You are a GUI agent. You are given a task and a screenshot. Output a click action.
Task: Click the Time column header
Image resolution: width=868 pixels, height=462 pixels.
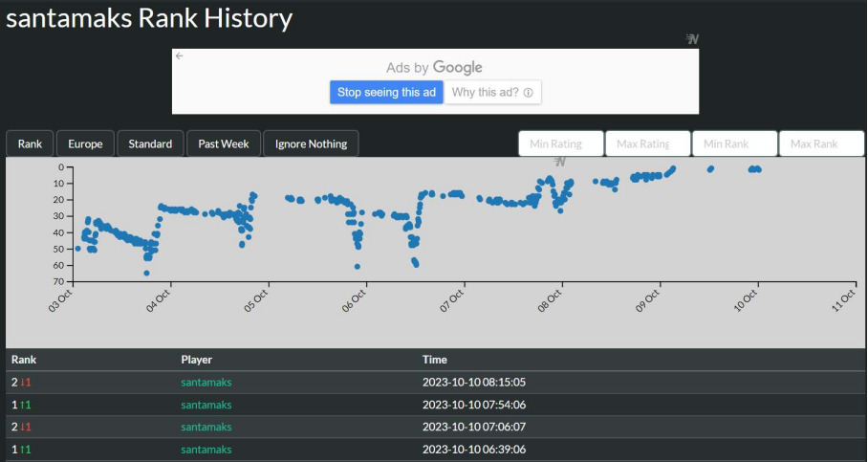435,360
